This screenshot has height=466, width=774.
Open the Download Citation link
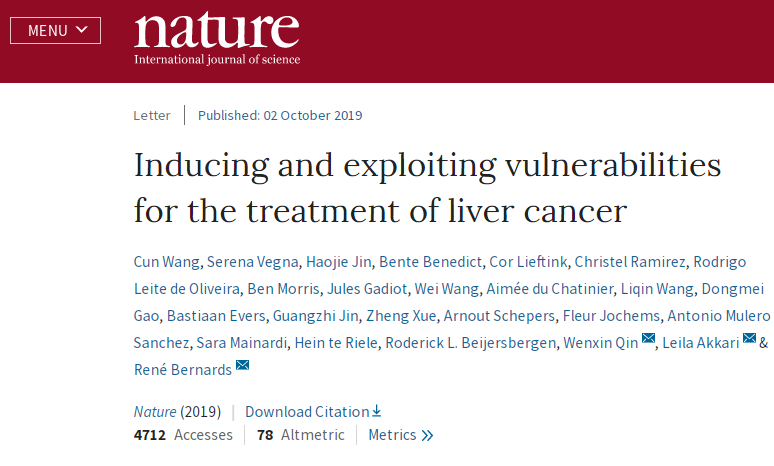(x=307, y=411)
